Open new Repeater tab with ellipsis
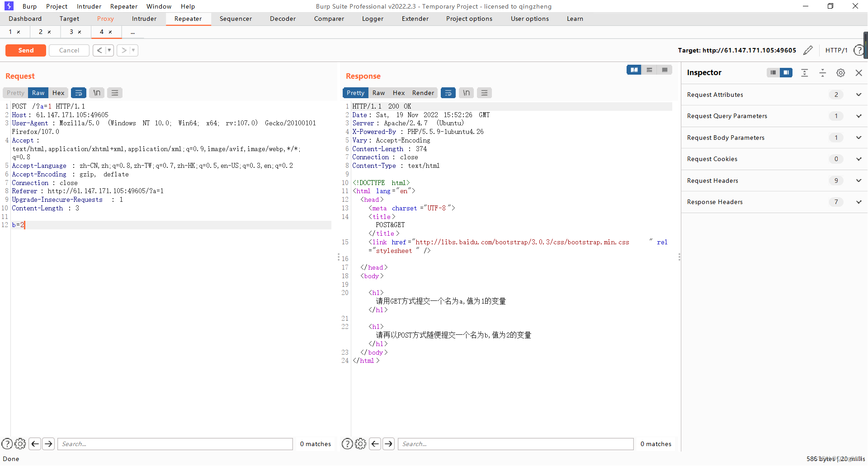The image size is (868, 466). coord(133,32)
